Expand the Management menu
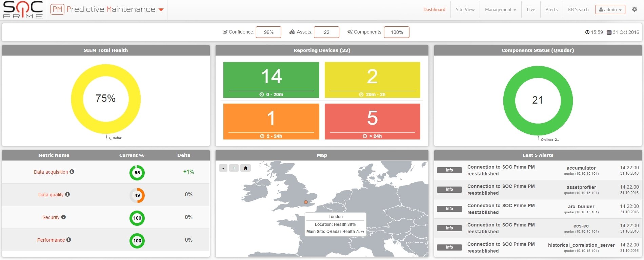The width and height of the screenshot is (644, 260). click(x=500, y=9)
